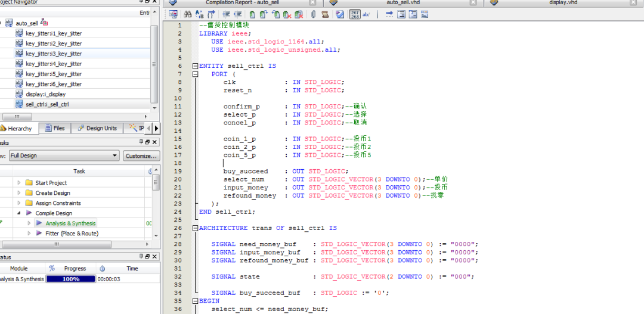Click the scroll-shaped template icon in toolbar
Screen dimensions: 644x314
326,14
